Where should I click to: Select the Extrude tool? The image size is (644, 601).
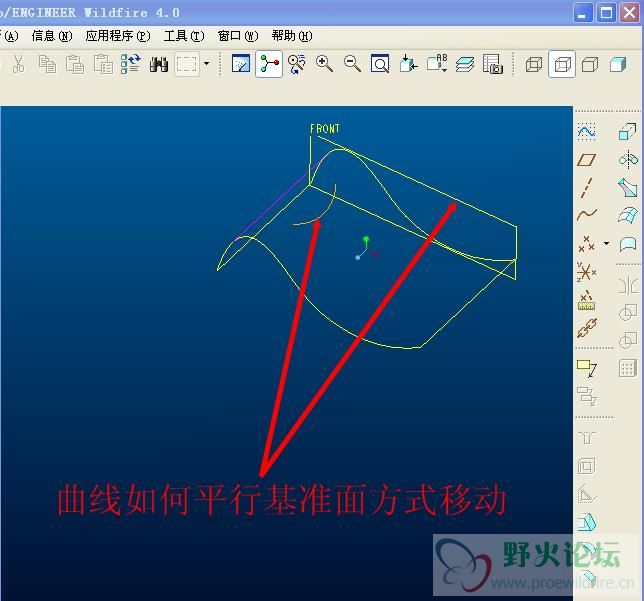(x=628, y=132)
